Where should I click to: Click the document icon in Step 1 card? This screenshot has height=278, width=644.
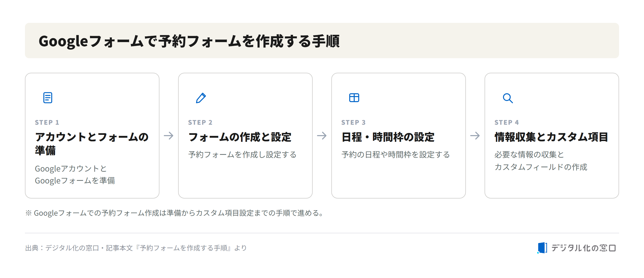click(48, 98)
